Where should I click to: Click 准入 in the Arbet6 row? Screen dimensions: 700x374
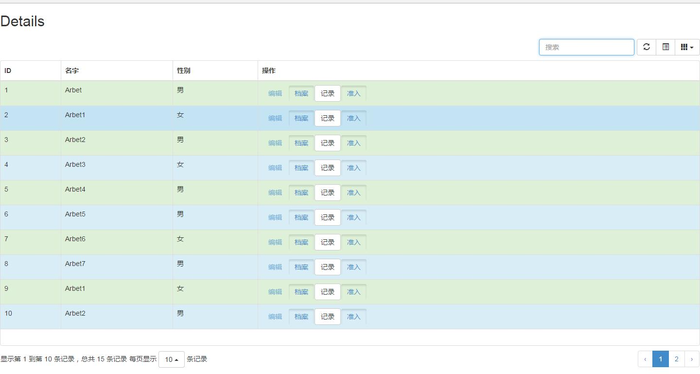pos(354,242)
